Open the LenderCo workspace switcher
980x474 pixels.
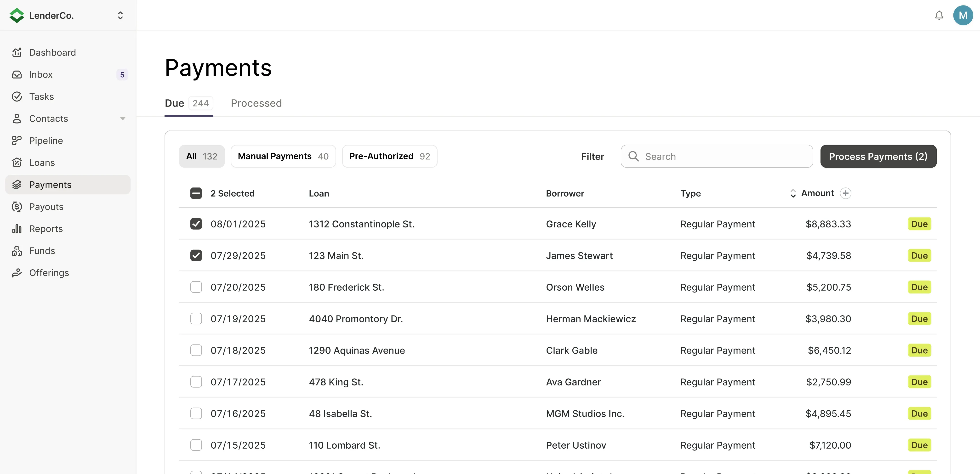coord(120,15)
